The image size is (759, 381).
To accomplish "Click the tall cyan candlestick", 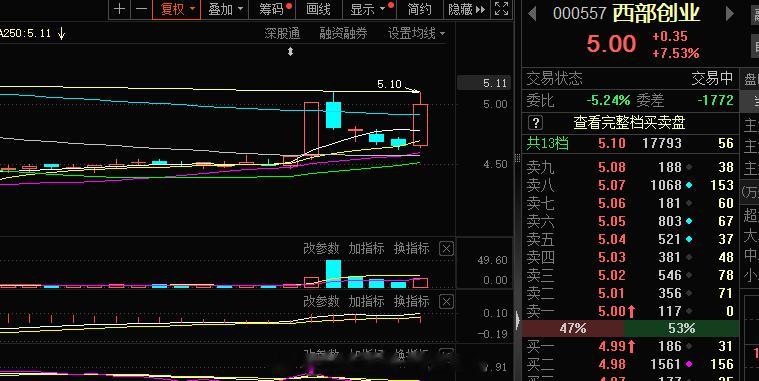I will 333,115.
